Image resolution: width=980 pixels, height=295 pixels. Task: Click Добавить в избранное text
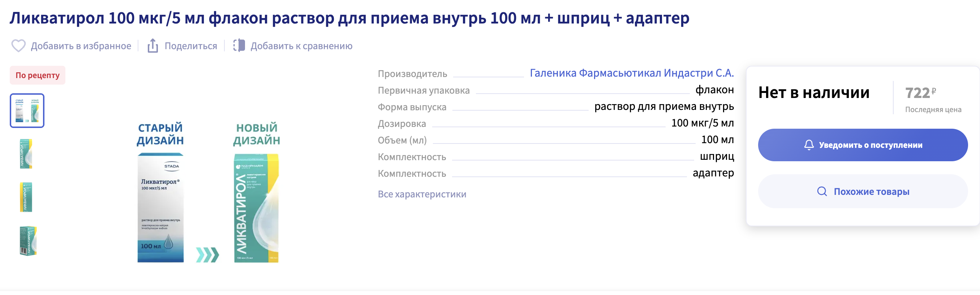[x=81, y=46]
